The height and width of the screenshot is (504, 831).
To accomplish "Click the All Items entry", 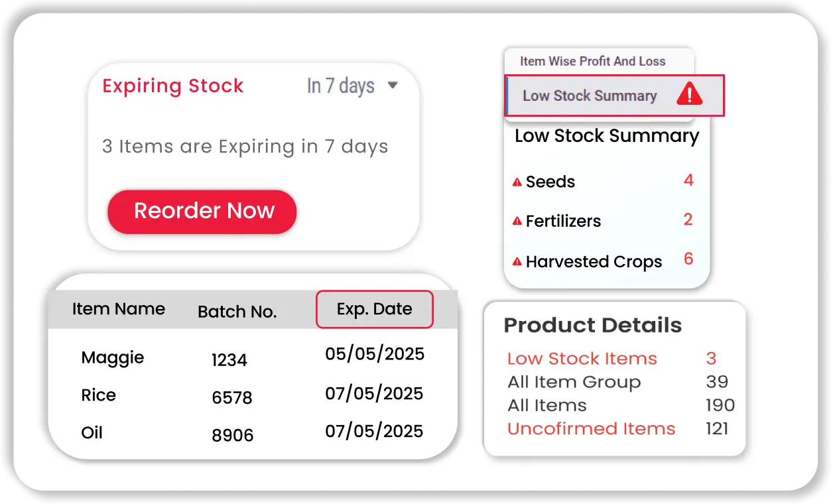I will tap(546, 405).
